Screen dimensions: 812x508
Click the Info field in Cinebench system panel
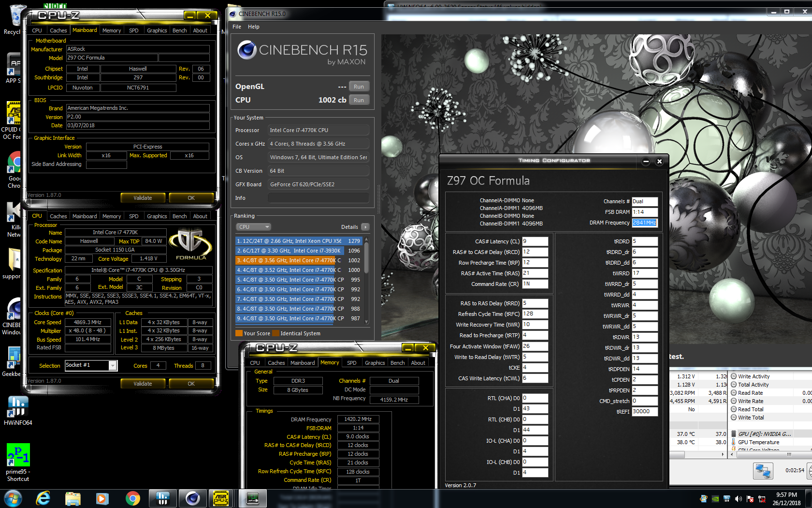[x=318, y=198]
